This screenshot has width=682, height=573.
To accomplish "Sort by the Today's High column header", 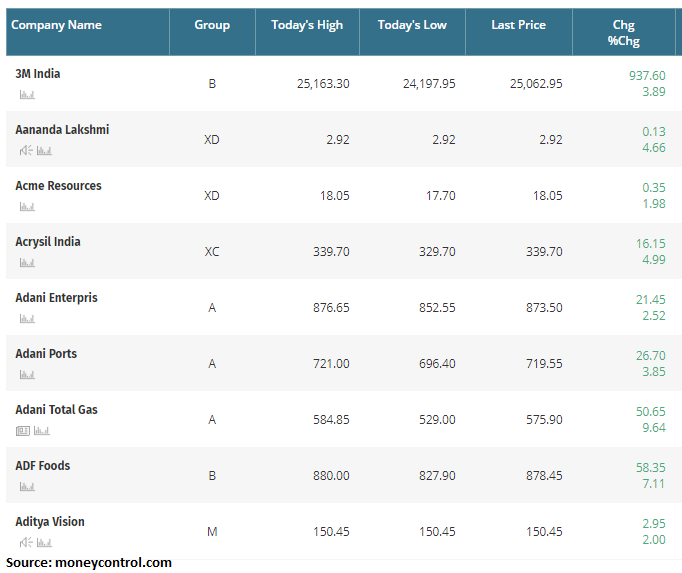I will 307,25.
